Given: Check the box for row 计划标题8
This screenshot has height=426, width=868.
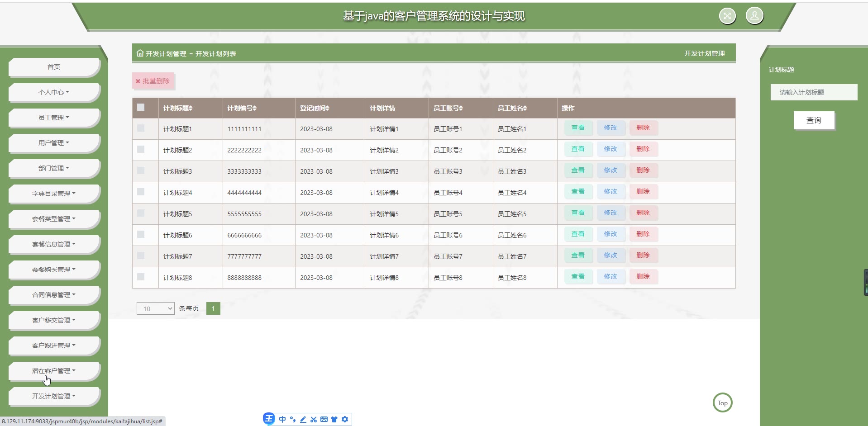Looking at the screenshot, I should (141, 277).
